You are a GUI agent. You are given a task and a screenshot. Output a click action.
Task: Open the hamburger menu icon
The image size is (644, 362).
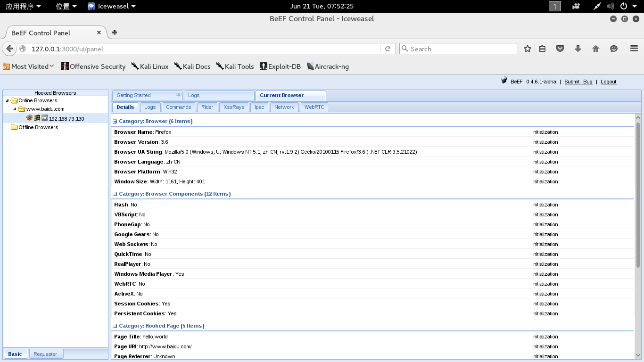click(634, 49)
